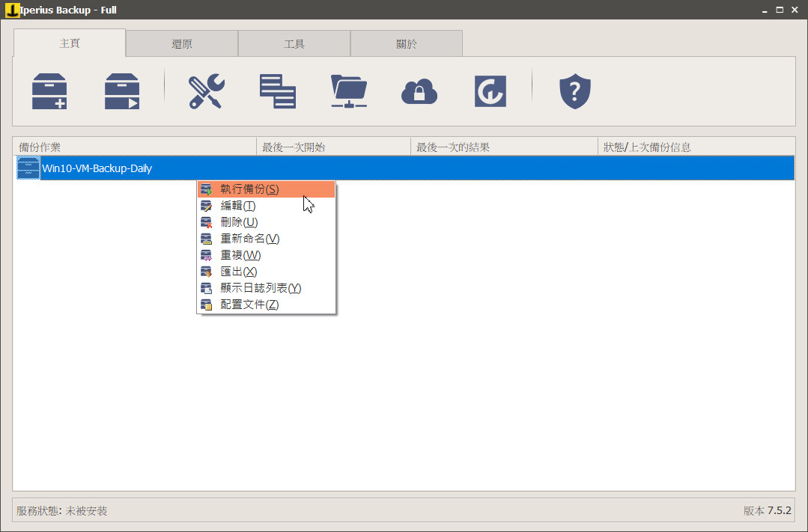The image size is (808, 532).
Task: Open general settings wrench and screwdriver icon
Action: 206,91
